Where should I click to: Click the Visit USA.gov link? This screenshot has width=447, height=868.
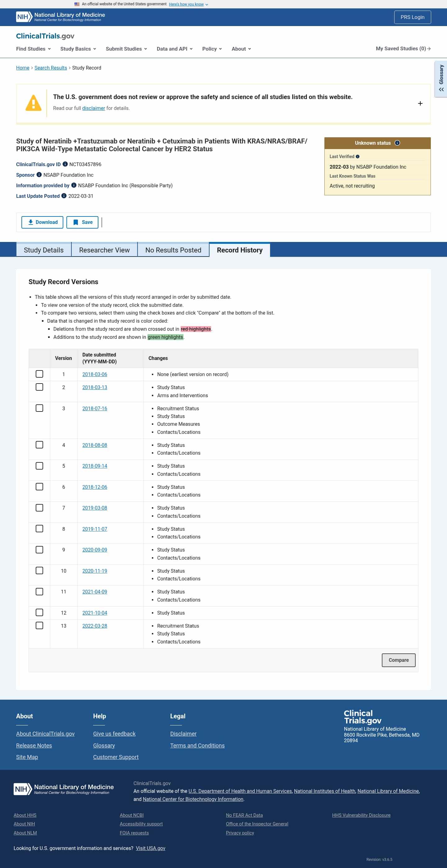[151, 848]
